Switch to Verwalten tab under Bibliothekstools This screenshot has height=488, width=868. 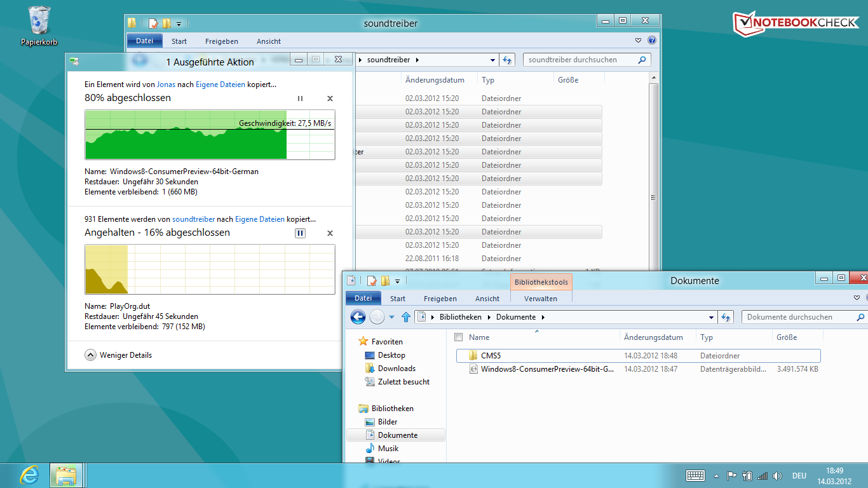[x=541, y=299]
